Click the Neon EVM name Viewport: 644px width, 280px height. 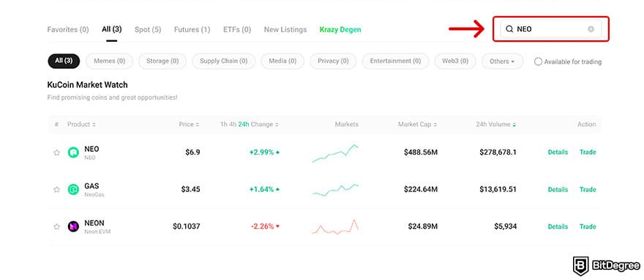(97, 232)
